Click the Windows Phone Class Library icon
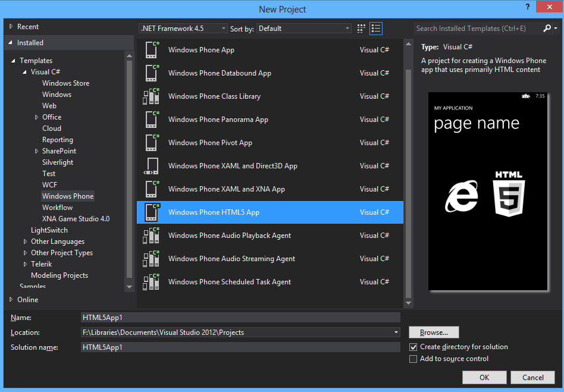564x392 pixels. [152, 96]
